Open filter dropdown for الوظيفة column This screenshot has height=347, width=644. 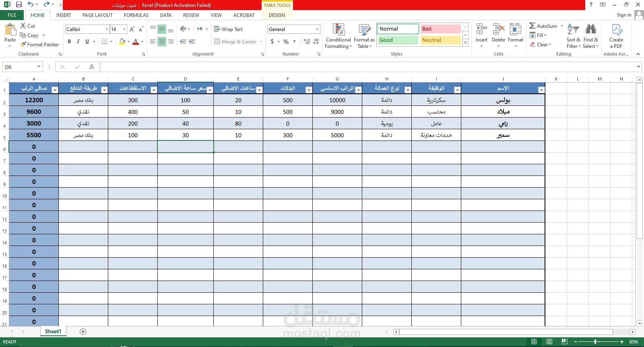click(x=457, y=90)
